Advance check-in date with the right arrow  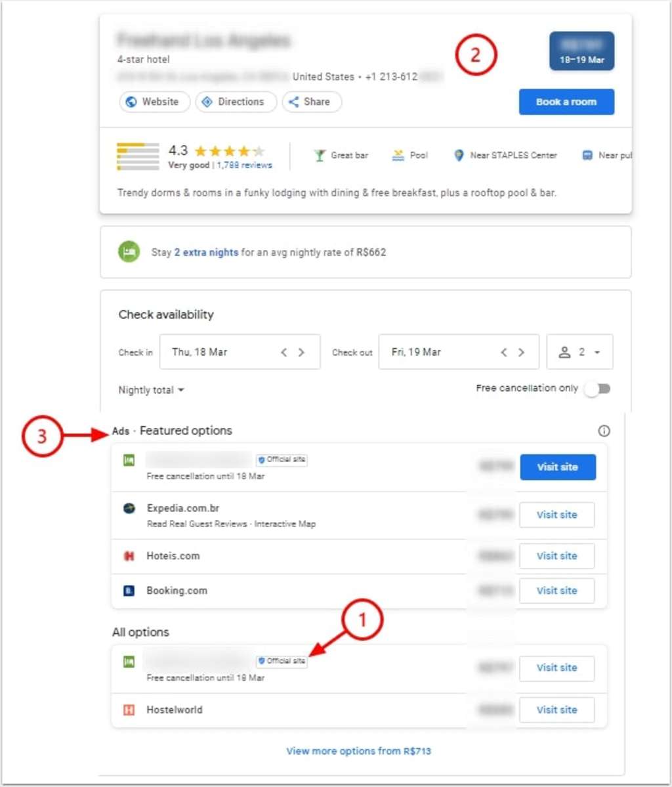coord(301,352)
